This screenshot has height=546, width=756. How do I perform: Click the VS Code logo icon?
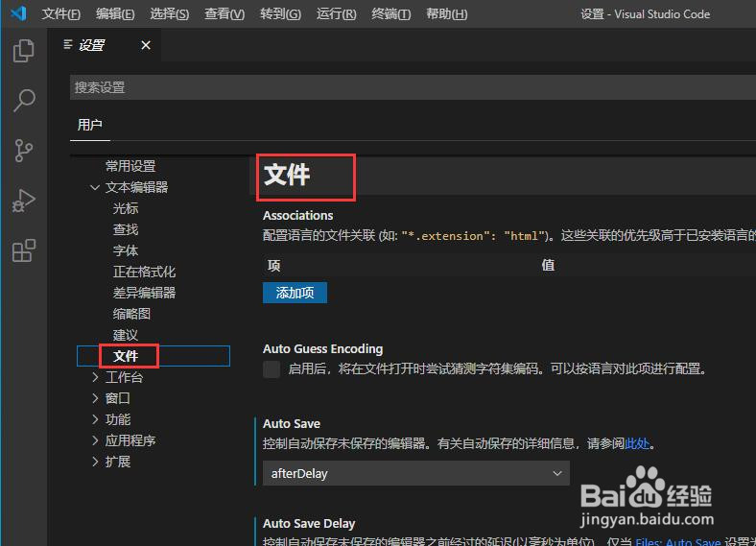pos(18,13)
